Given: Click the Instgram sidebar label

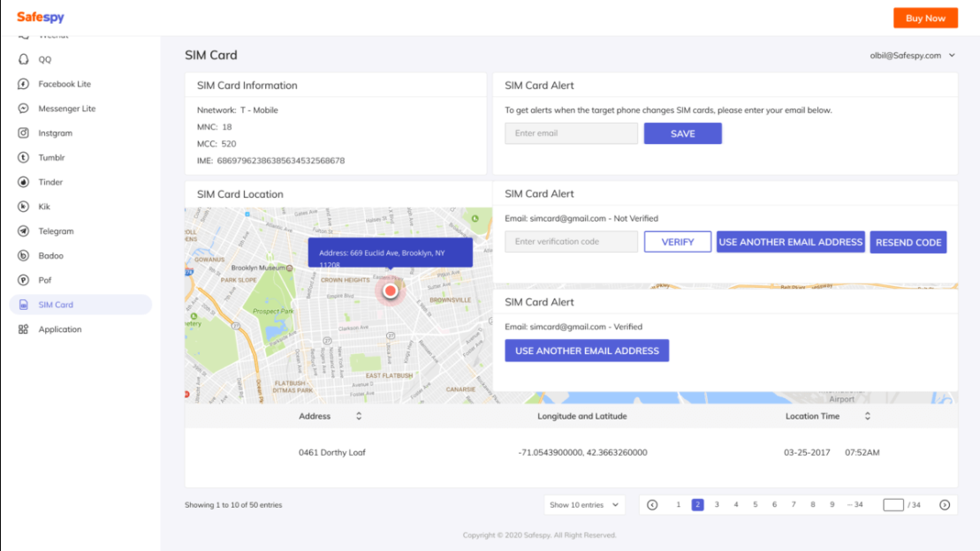Looking at the screenshot, I should point(55,133).
